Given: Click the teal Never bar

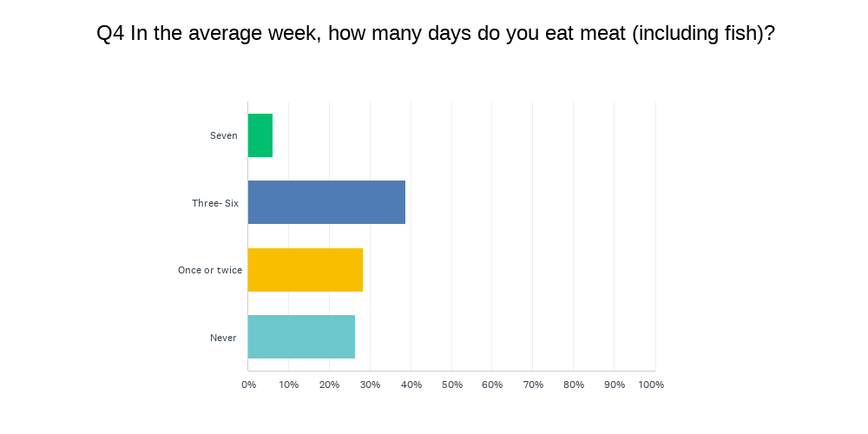Looking at the screenshot, I should pos(301,337).
